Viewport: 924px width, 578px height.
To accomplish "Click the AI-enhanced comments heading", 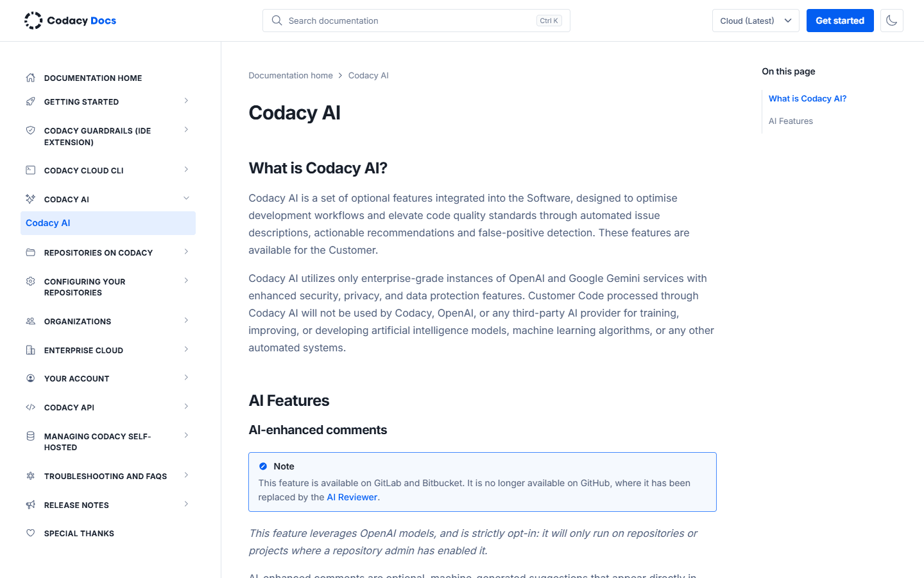I will click(x=318, y=430).
